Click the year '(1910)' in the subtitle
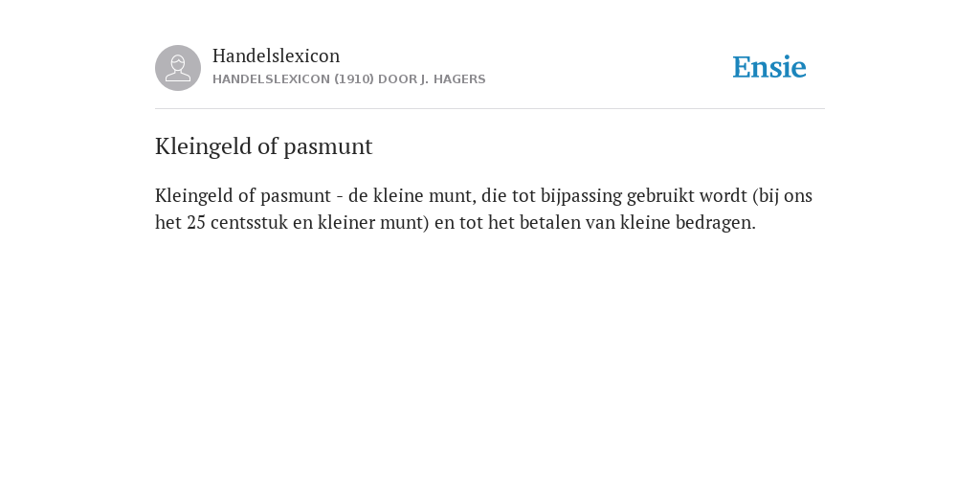The height and width of the screenshot is (490, 980). [354, 79]
